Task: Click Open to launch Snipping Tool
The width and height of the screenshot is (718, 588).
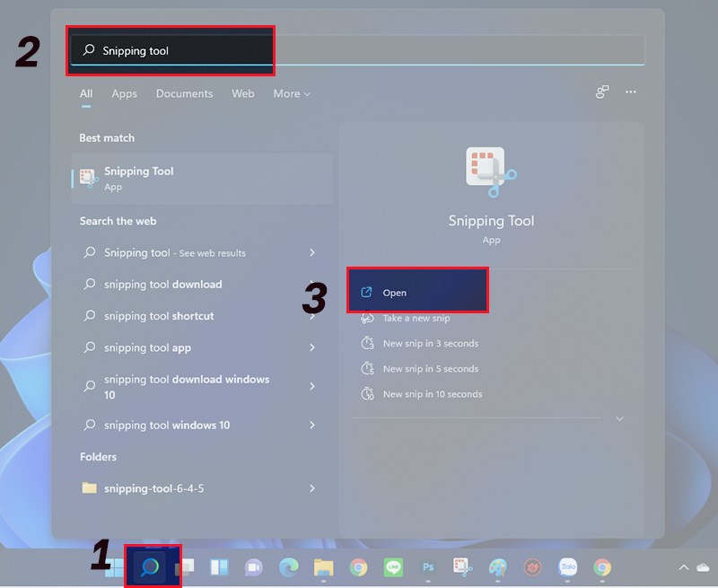Action: coord(417,291)
